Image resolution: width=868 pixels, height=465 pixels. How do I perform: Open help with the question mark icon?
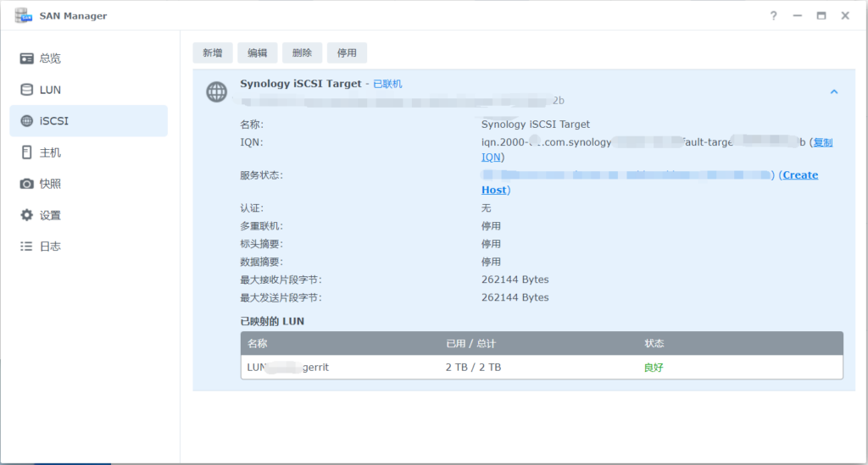[773, 15]
